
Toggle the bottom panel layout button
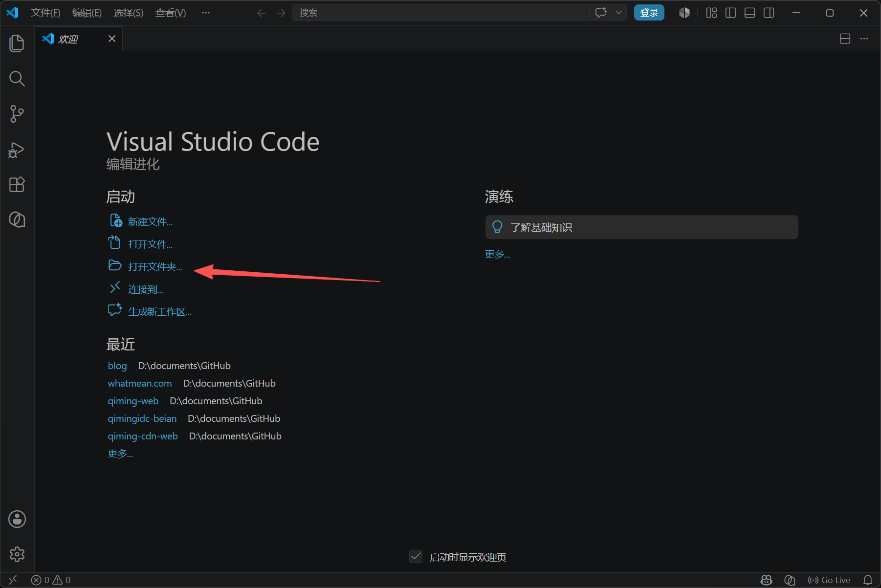pyautogui.click(x=750, y=13)
